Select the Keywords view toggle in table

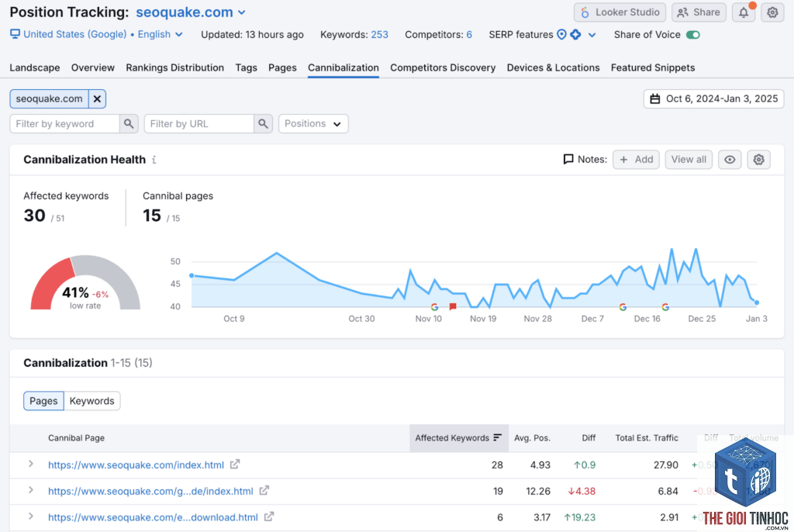point(91,401)
